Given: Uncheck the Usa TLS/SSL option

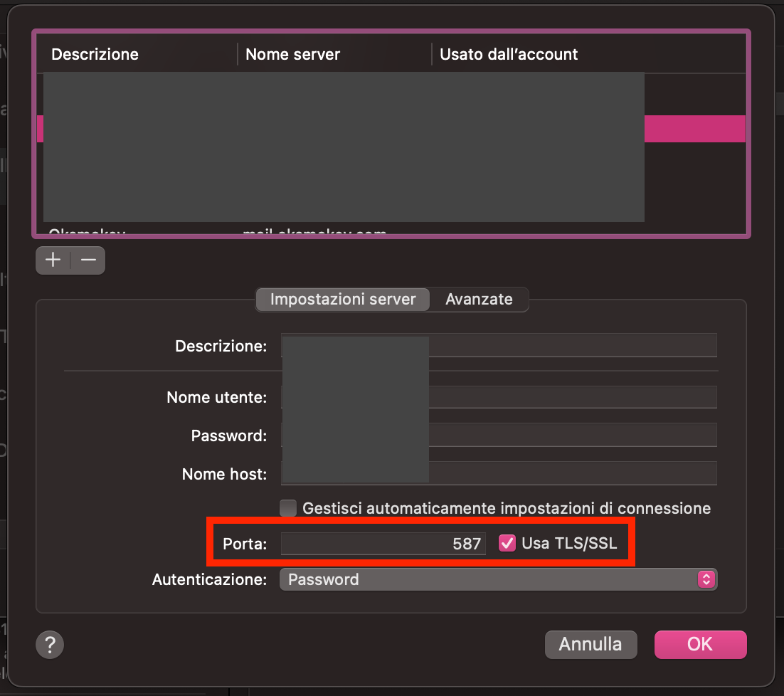Looking at the screenshot, I should (x=507, y=542).
